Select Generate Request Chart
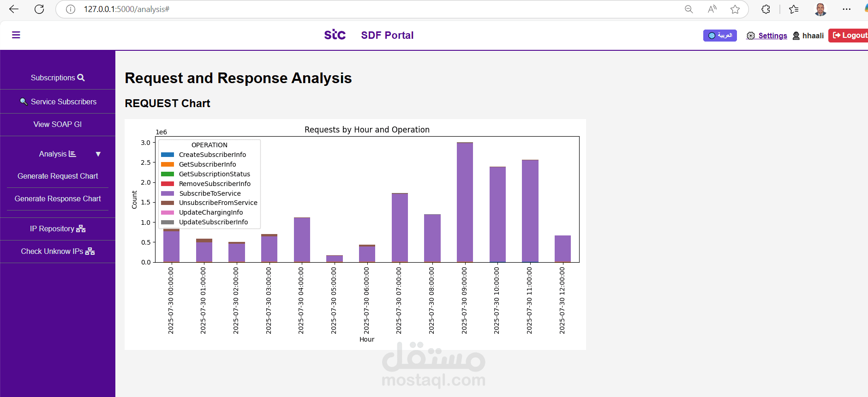 click(x=58, y=176)
